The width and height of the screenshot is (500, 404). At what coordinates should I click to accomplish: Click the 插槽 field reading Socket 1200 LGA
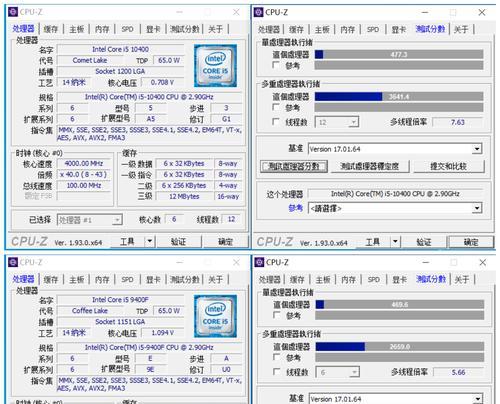(120, 71)
